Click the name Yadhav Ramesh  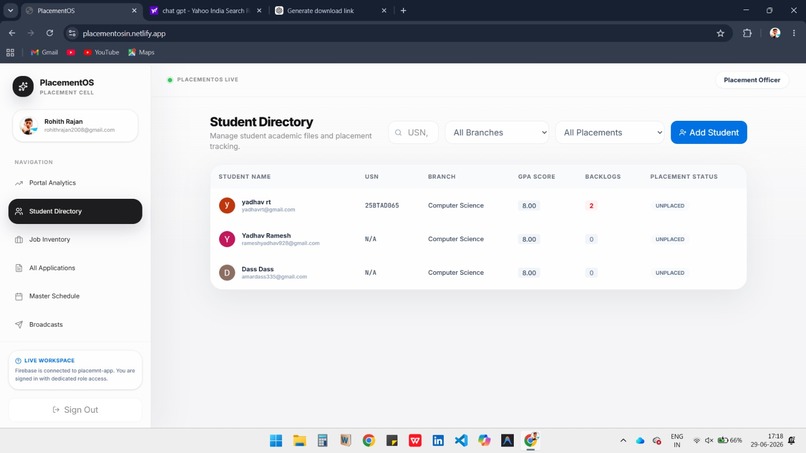tap(266, 235)
